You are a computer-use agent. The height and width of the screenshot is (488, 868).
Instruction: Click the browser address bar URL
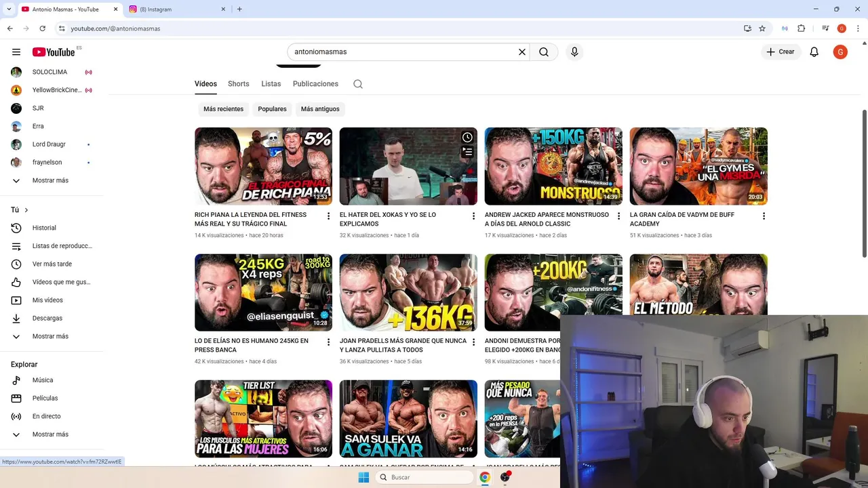(115, 28)
